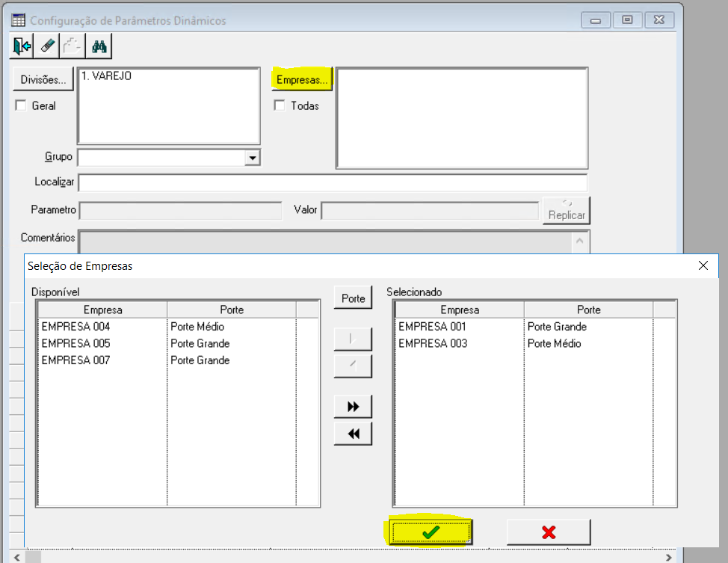Click the Porte filter button

point(353,298)
